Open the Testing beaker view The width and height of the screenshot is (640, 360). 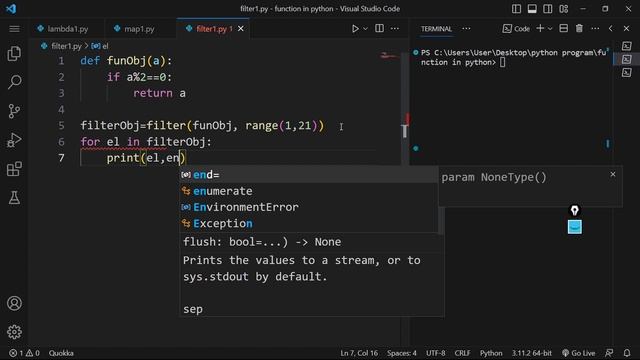[14, 198]
